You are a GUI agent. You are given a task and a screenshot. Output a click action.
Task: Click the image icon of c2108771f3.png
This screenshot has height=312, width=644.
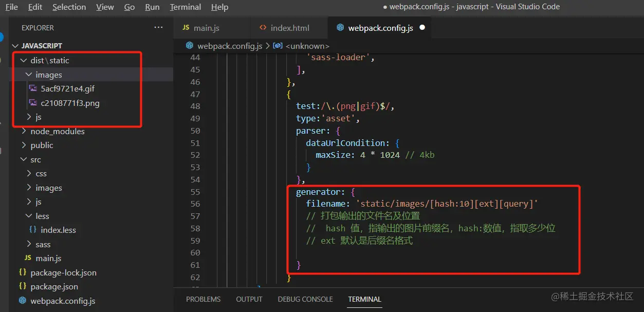(33, 103)
